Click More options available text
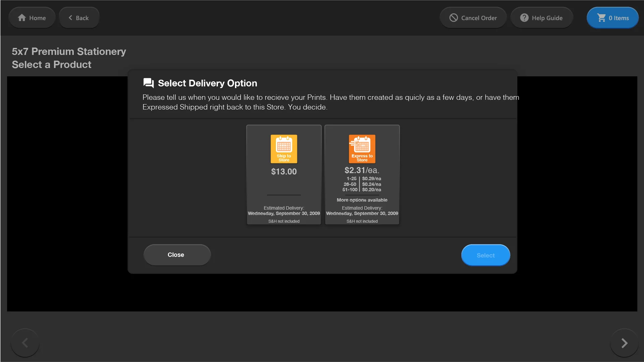This screenshot has height=362, width=644. pos(362,200)
